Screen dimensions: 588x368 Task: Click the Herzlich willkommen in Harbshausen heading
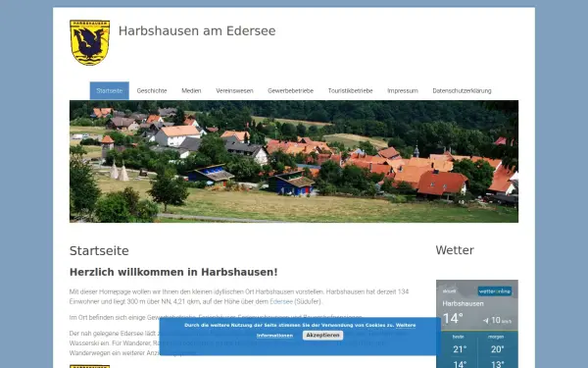(x=173, y=272)
